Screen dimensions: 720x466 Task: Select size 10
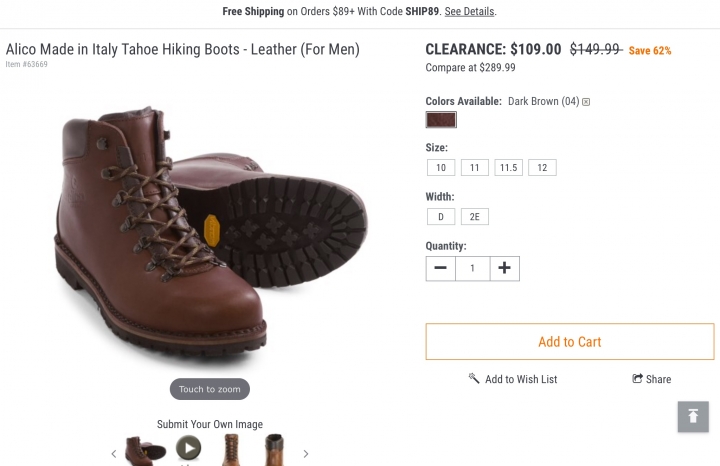[440, 168]
